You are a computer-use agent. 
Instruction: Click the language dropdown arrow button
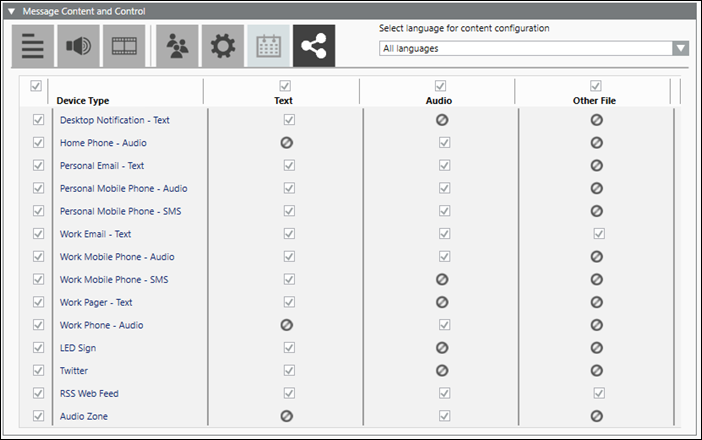(x=680, y=48)
